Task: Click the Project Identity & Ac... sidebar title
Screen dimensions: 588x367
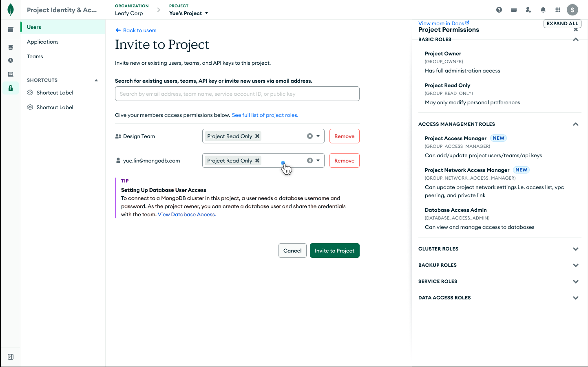Action: point(62,10)
